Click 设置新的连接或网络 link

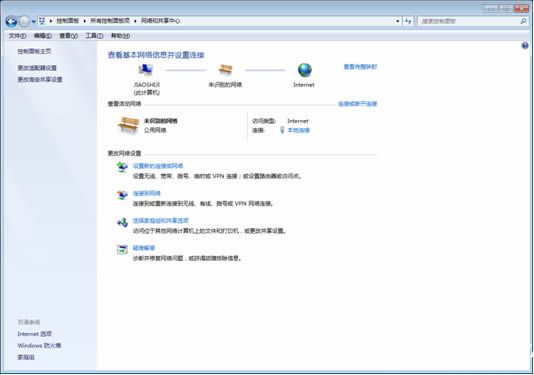[x=158, y=166]
